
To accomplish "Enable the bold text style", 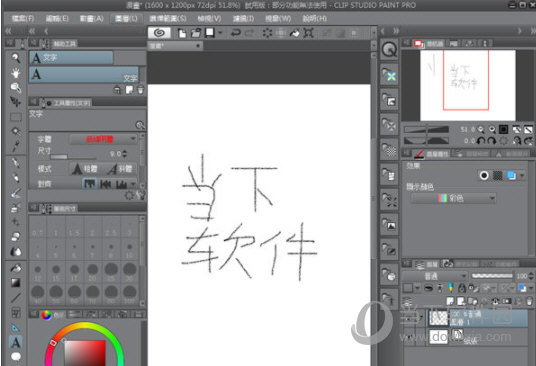I will click(x=84, y=169).
